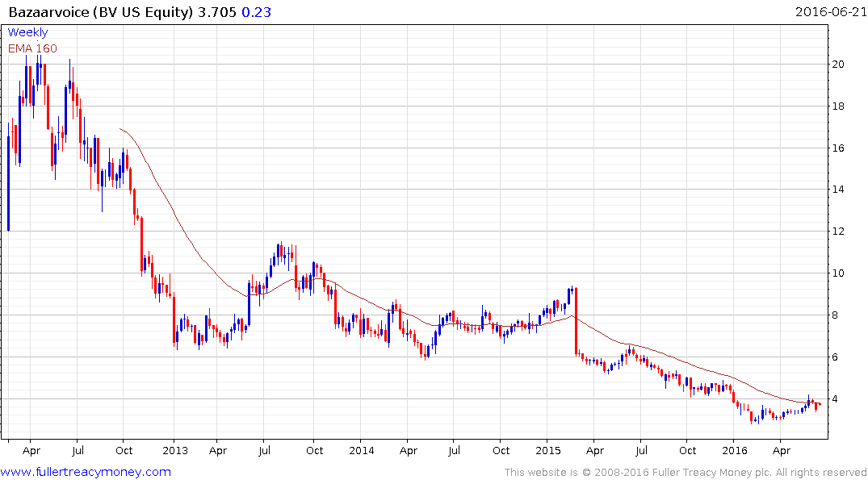Click the 16 price axis label

coord(838,148)
